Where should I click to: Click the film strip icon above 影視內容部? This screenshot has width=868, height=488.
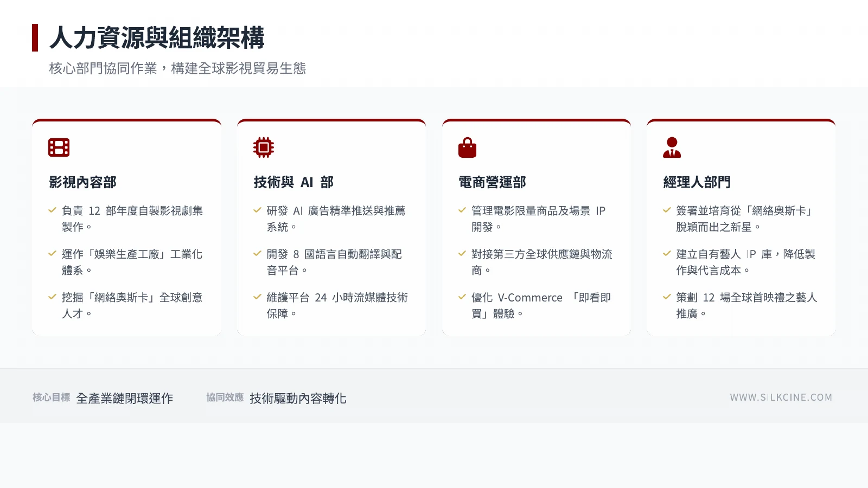pyautogui.click(x=59, y=147)
